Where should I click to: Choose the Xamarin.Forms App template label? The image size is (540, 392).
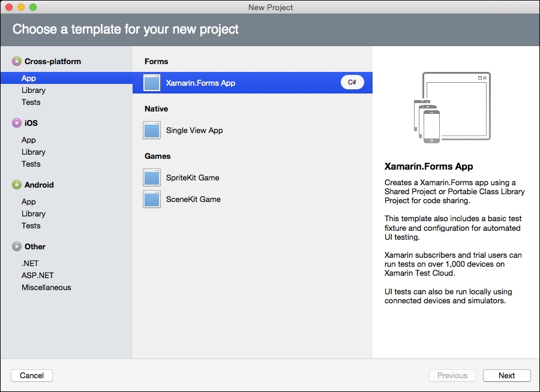tap(200, 83)
